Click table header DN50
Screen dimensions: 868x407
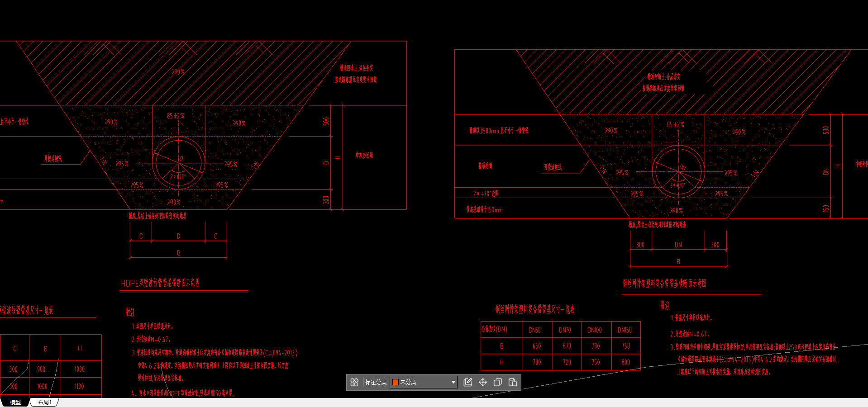point(535,330)
